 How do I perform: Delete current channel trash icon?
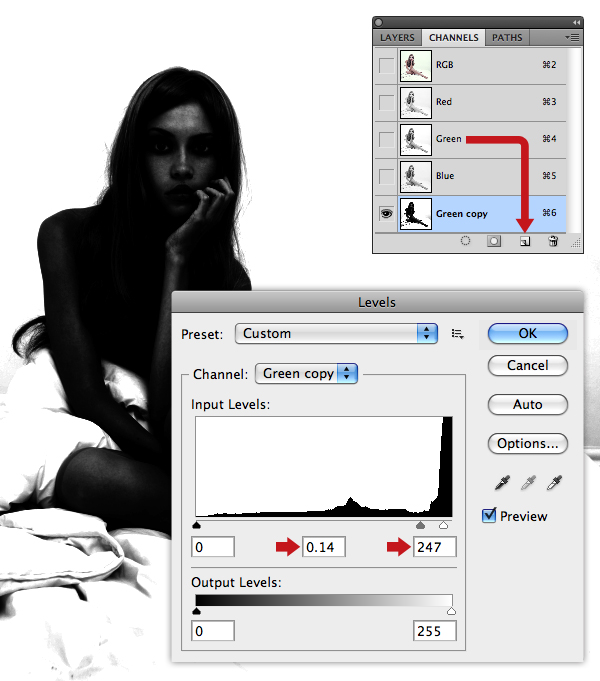(553, 241)
